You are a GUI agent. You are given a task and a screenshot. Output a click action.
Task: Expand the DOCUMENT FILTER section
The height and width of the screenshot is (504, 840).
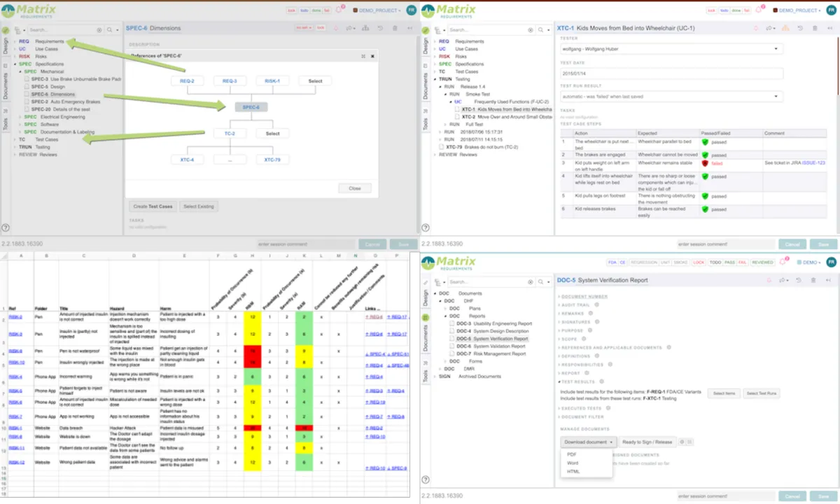582,416
